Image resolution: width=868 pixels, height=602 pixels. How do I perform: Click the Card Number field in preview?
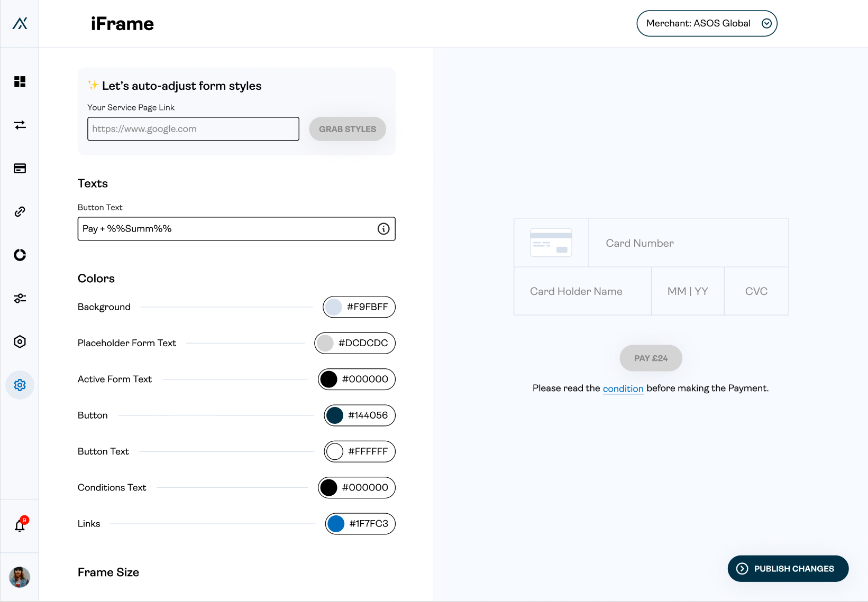688,243
